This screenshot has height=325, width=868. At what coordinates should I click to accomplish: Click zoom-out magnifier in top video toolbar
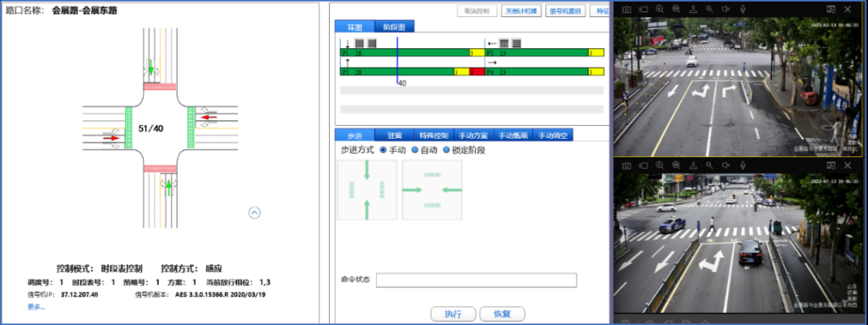click(x=675, y=8)
